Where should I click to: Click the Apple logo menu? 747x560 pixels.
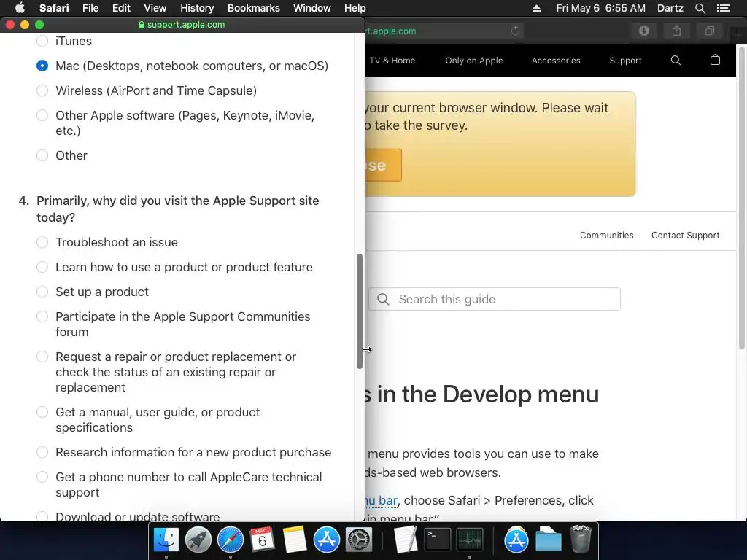point(20,8)
